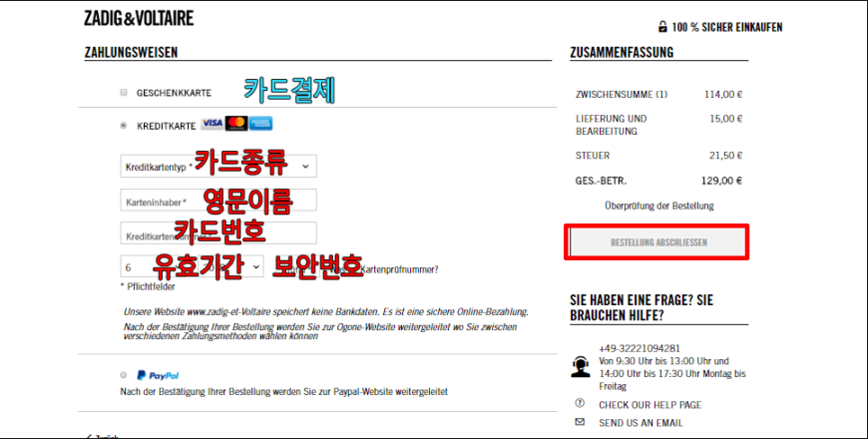Click the Lieferung 15,00 € amount

[725, 119]
